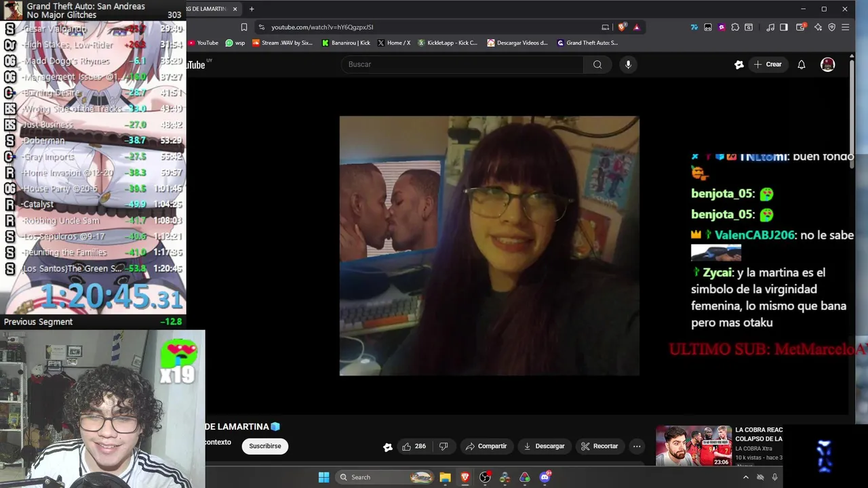Image resolution: width=868 pixels, height=488 pixels.
Task: Open File Explorer from the taskbar
Action: tap(445, 477)
